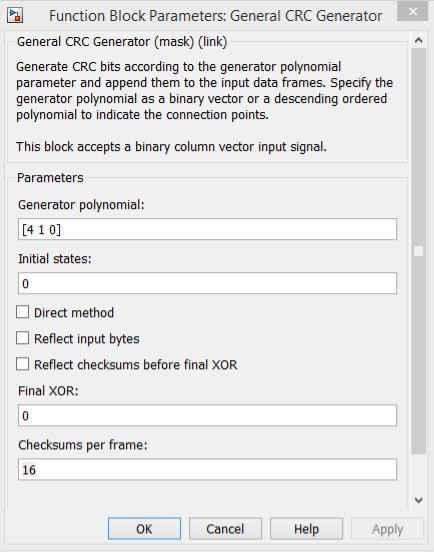Screen dimensions: 434x553
Task: Confirm settings with the OK button
Action: [x=144, y=529]
